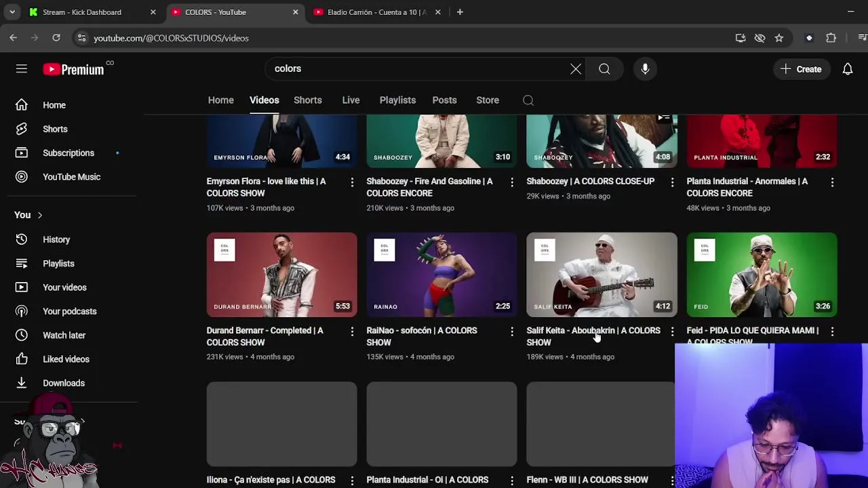
Task: Open the hamburger guide menu
Action: (22, 69)
